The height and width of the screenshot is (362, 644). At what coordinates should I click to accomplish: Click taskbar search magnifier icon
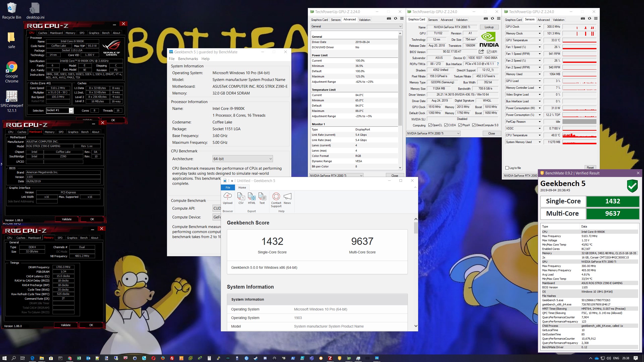tap(14, 358)
